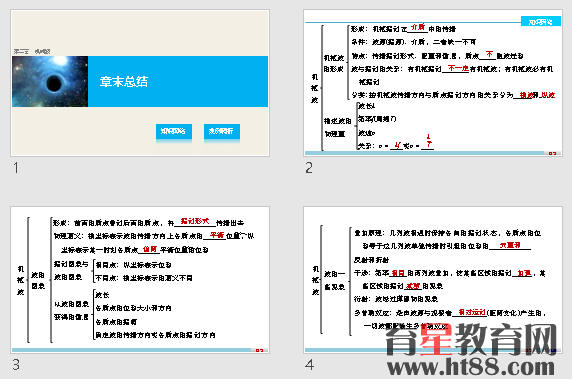Select slide 4 wave phenomena thumbnail

tap(433, 280)
